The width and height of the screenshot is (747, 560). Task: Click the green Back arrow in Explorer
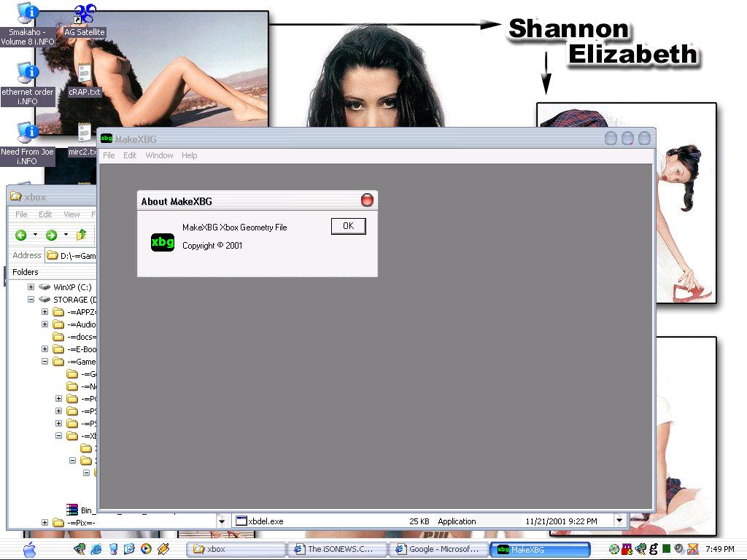pos(20,235)
